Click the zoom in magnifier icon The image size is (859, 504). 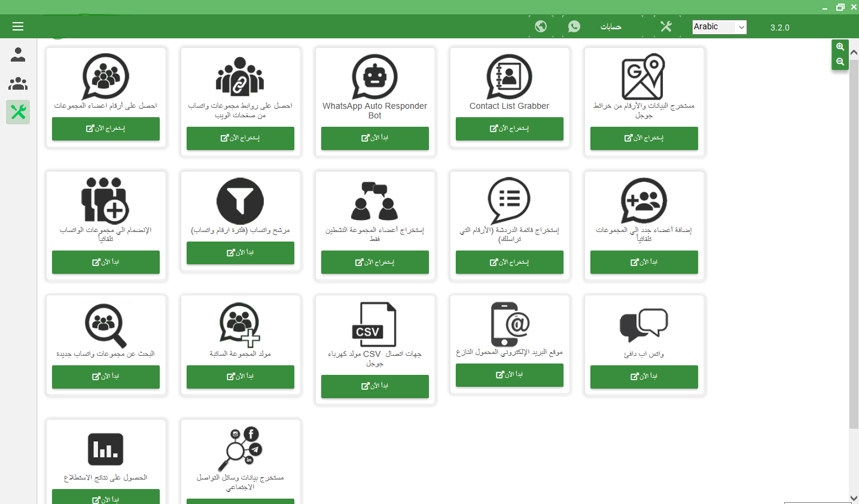(840, 47)
